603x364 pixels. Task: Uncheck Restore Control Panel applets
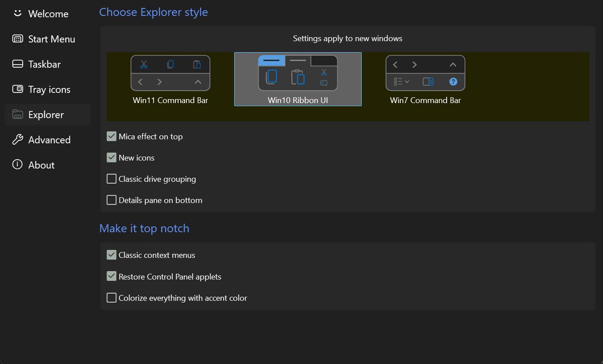pos(112,276)
